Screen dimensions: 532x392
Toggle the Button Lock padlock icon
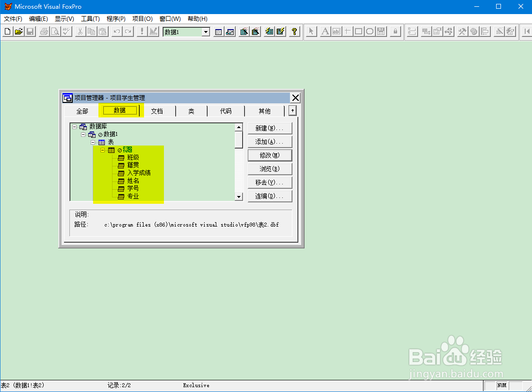(x=395, y=32)
